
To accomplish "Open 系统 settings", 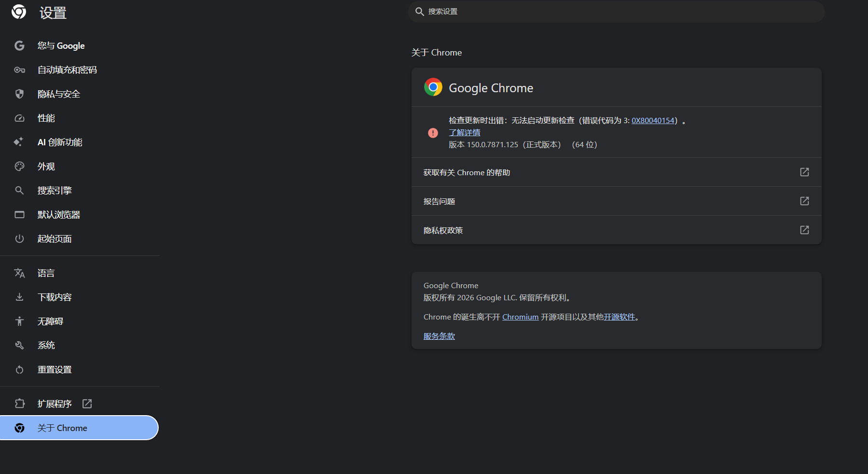I will pos(79,346).
